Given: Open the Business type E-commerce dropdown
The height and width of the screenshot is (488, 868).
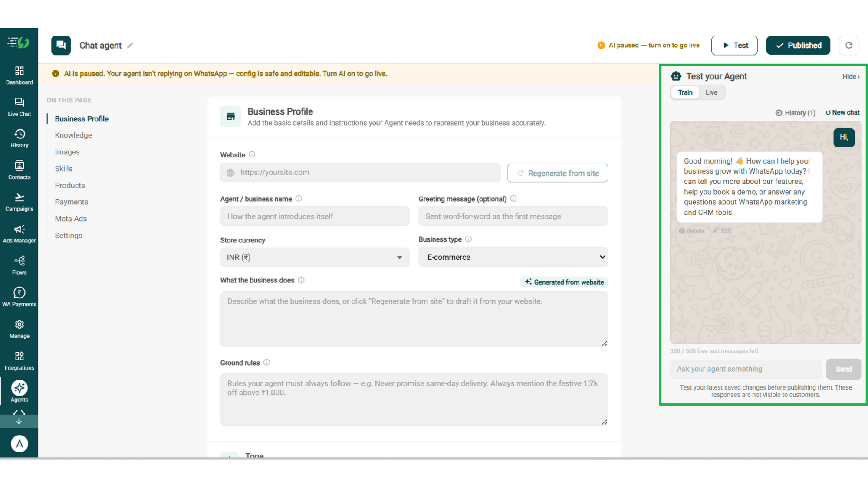Looking at the screenshot, I should coord(513,257).
